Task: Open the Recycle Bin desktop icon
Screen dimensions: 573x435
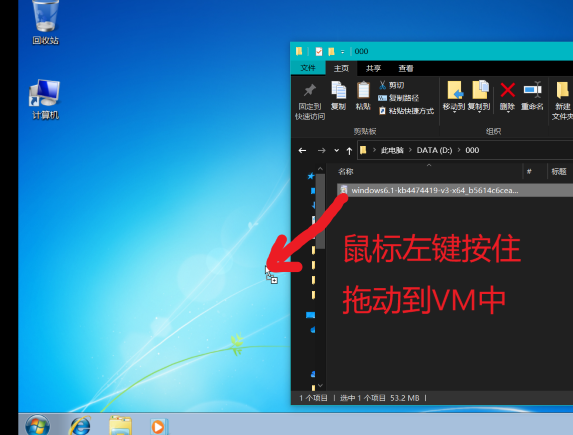Action: click(x=45, y=22)
